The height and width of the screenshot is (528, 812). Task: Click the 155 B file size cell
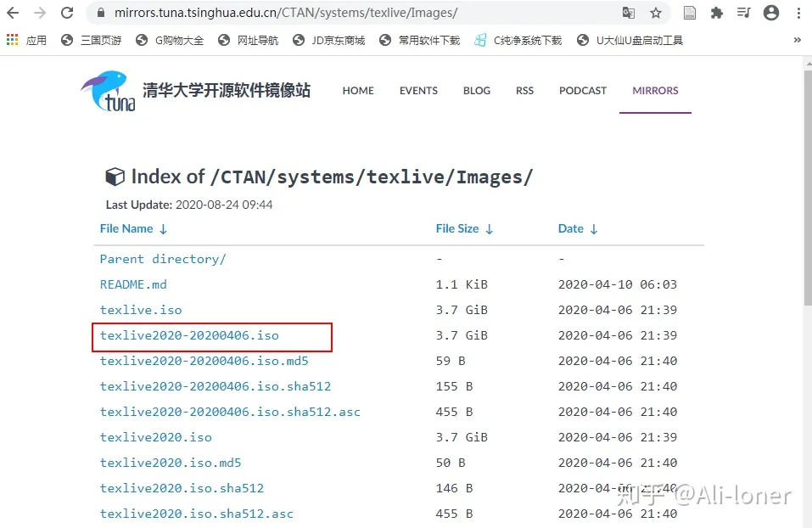tap(454, 386)
